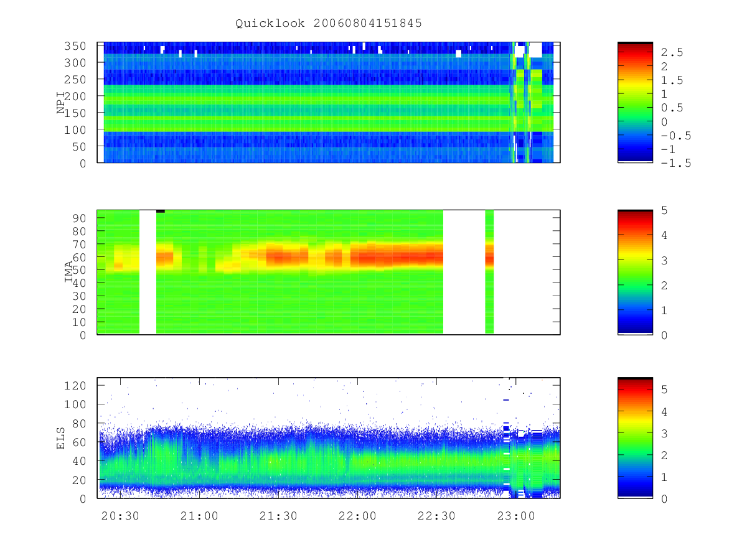Click the 5 label on ELS colorbar
Viewport: 747px width, 560px height.
[665, 389]
